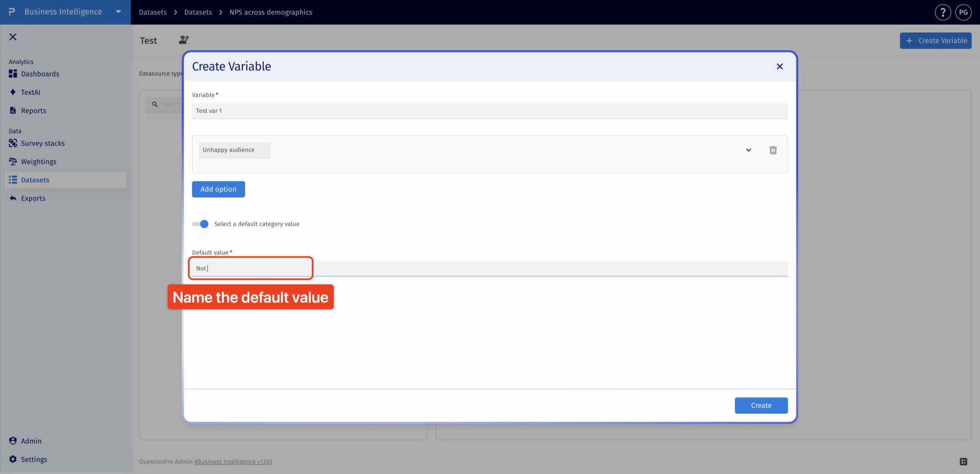Viewport: 980px width, 474px height.
Task: Click the share users icon next to Test
Action: [x=184, y=40]
